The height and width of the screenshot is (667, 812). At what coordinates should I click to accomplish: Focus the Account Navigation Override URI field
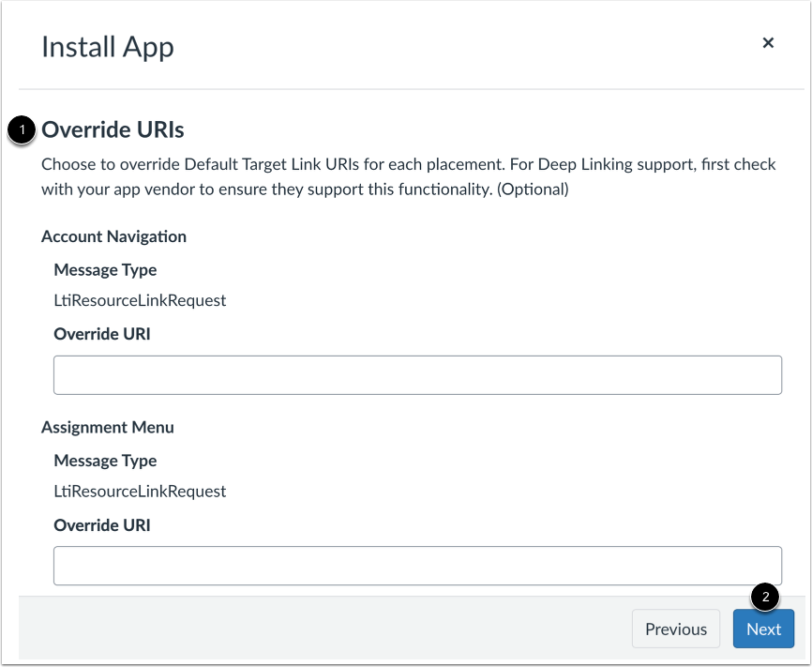[417, 375]
